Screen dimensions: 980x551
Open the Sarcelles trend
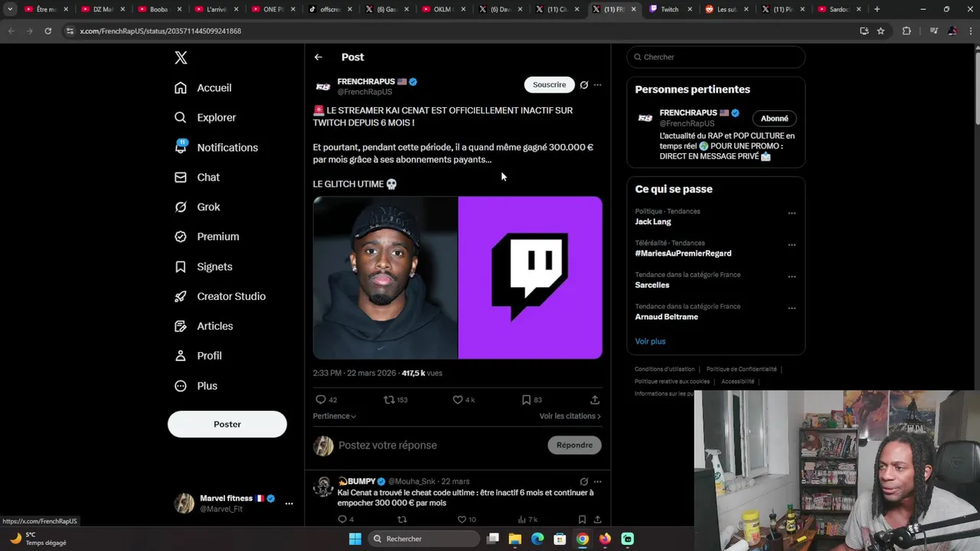(x=652, y=285)
